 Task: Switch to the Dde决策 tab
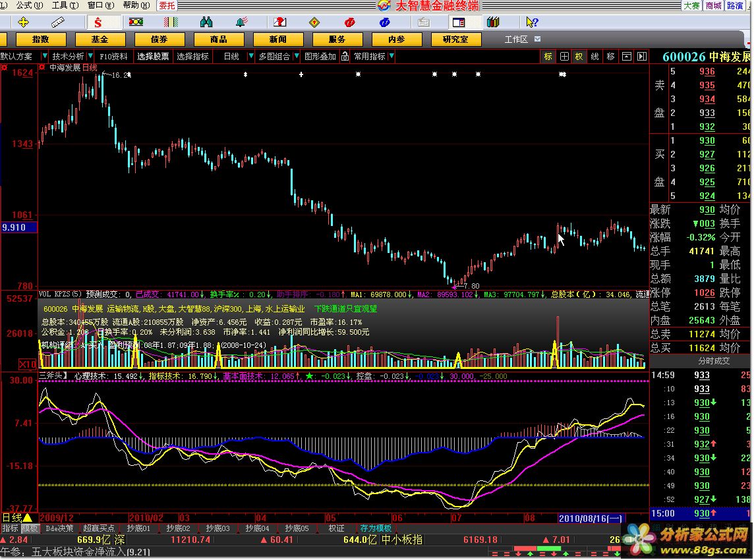point(59,528)
